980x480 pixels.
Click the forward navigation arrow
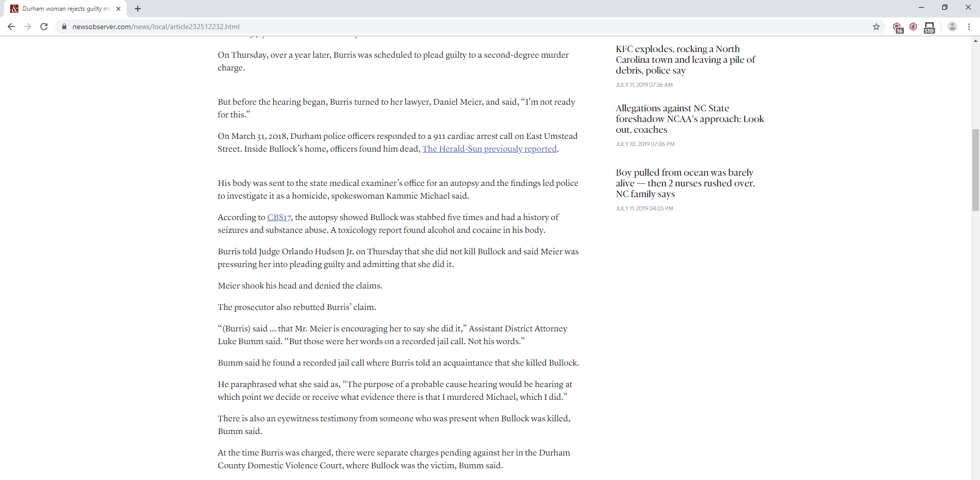click(27, 27)
